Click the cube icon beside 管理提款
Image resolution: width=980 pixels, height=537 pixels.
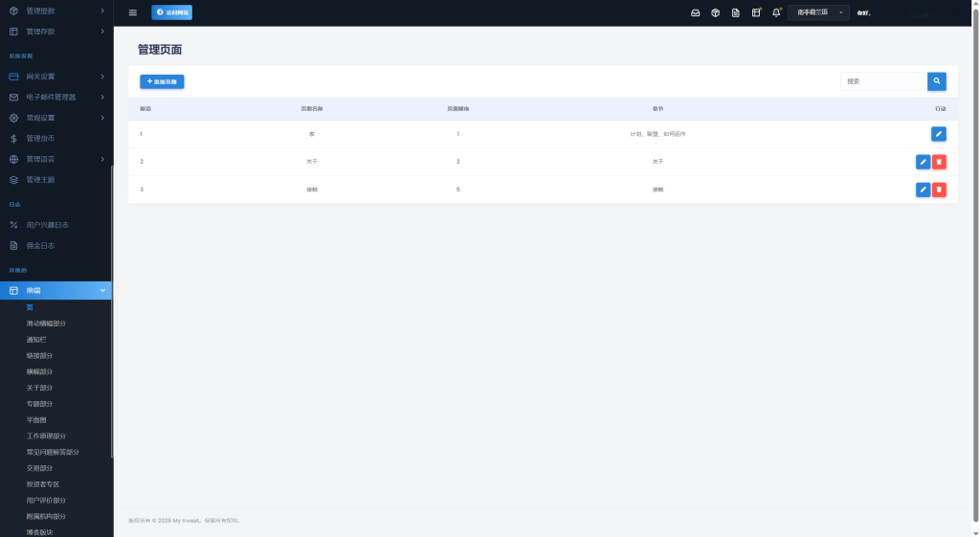(x=13, y=11)
